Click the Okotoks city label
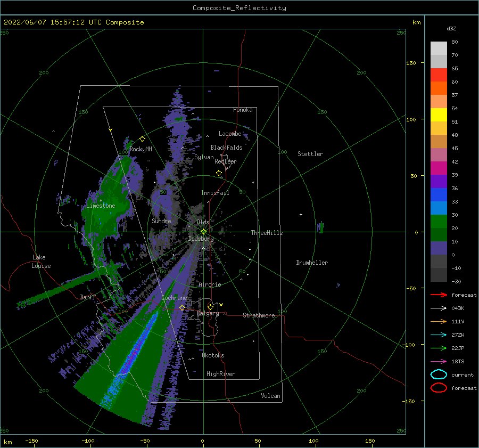Screen dimensions: 479x448 click(213, 355)
